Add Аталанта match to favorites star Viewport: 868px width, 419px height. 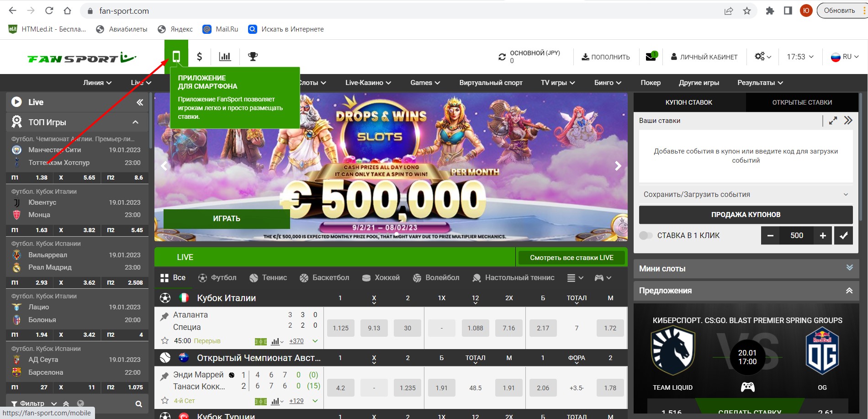pyautogui.click(x=165, y=341)
